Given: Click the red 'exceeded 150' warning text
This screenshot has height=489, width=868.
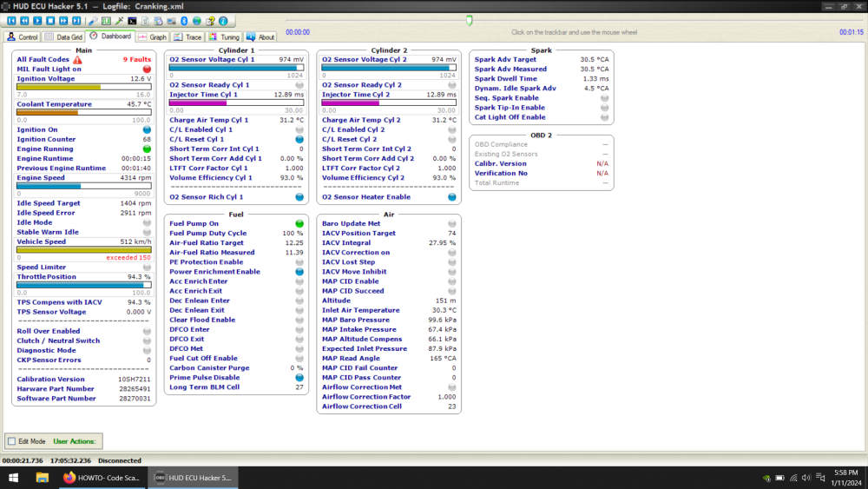Looking at the screenshot, I should 128,257.
